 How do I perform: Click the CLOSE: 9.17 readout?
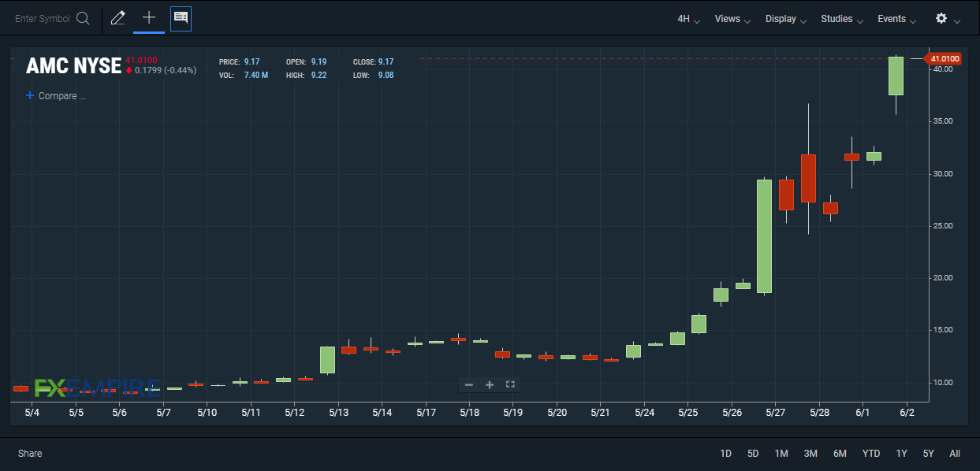[374, 61]
